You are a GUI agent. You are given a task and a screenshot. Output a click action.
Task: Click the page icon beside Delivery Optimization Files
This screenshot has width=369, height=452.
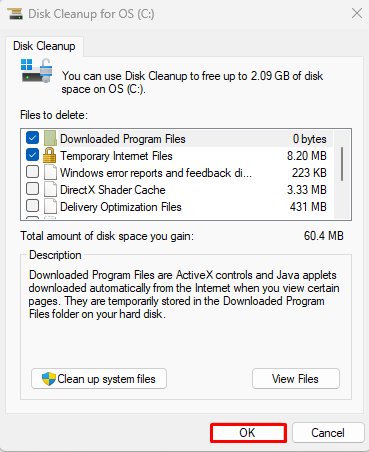pos(50,206)
